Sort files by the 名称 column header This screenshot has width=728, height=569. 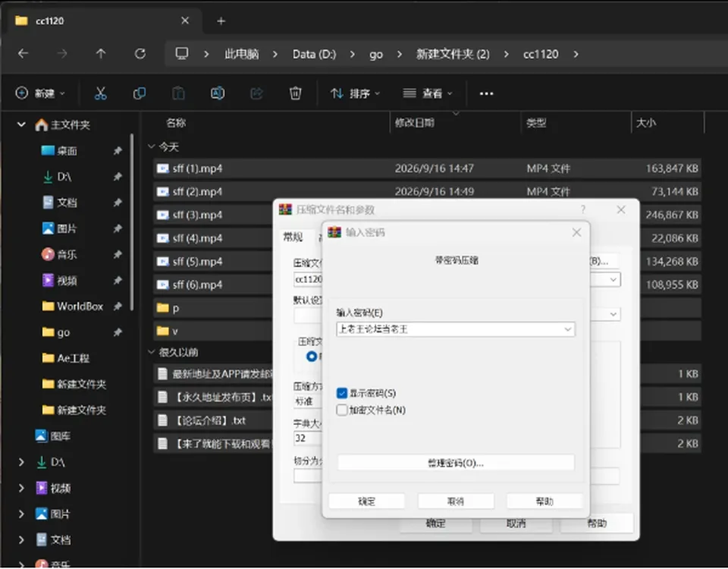177,123
